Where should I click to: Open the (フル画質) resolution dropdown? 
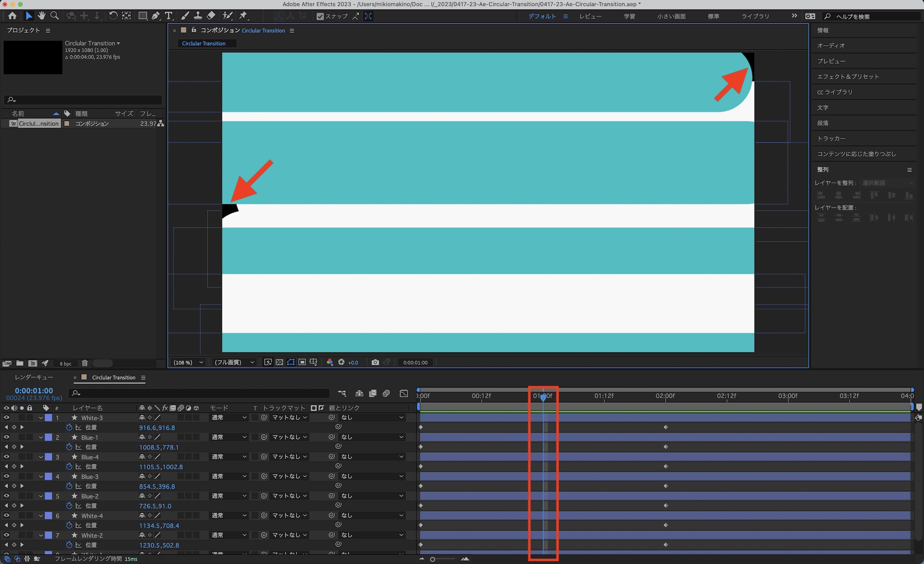click(x=234, y=363)
